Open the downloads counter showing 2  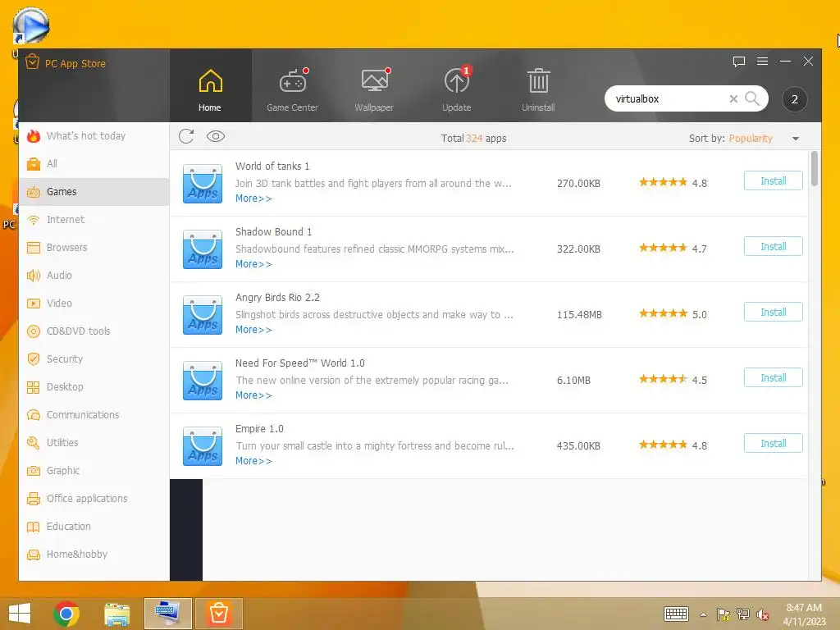pos(794,99)
